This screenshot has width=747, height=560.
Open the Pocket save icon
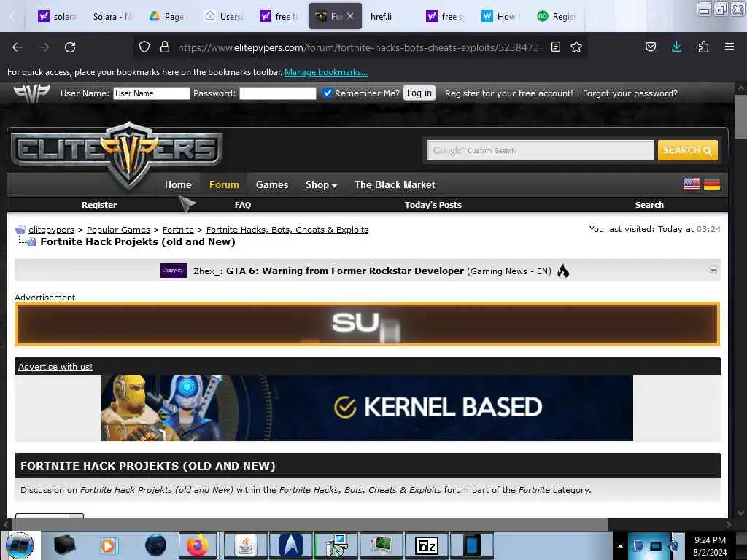pos(651,47)
